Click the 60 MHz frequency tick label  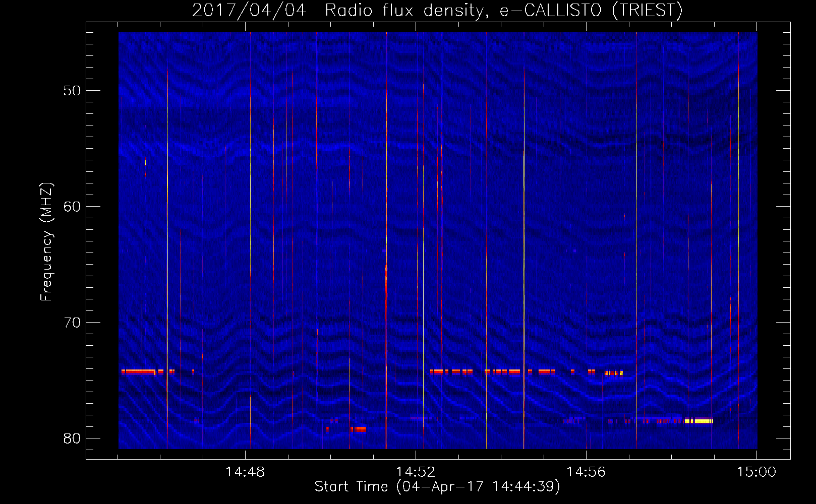72,207
